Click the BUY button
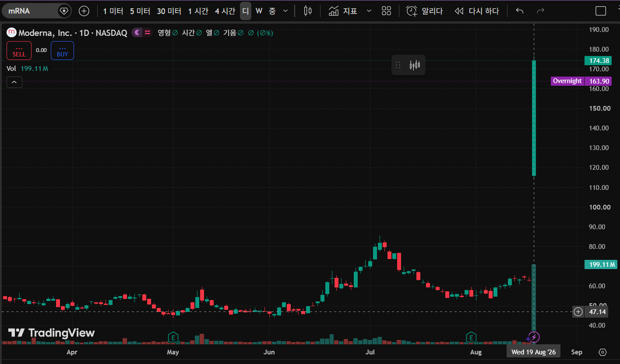620x364 pixels. pyautogui.click(x=62, y=50)
